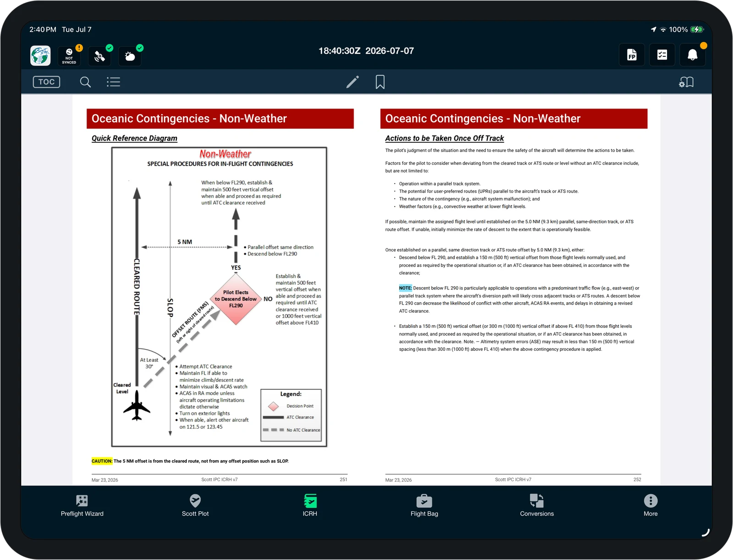Tap page number 251 footer
The height and width of the screenshot is (560, 733).
tap(344, 479)
